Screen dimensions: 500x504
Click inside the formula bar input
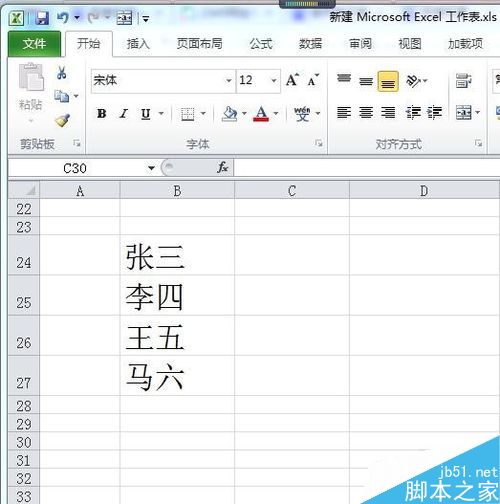pos(367,168)
